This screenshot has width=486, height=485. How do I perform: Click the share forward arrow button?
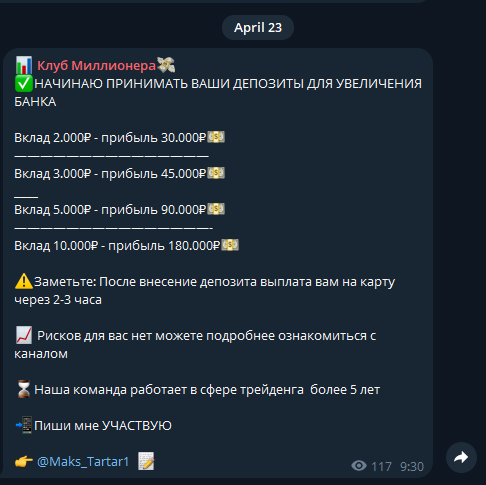[461, 457]
